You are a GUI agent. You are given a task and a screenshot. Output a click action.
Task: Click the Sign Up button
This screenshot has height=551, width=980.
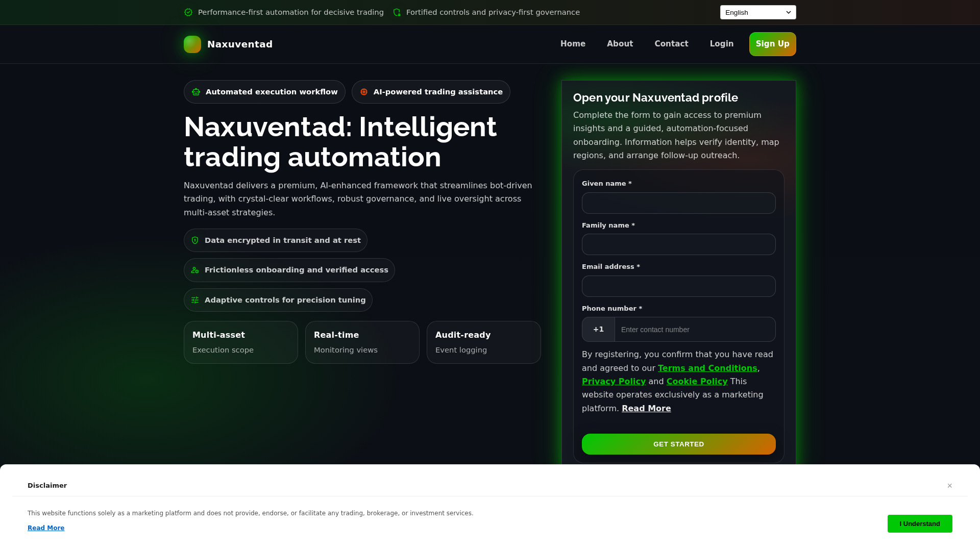(x=773, y=44)
